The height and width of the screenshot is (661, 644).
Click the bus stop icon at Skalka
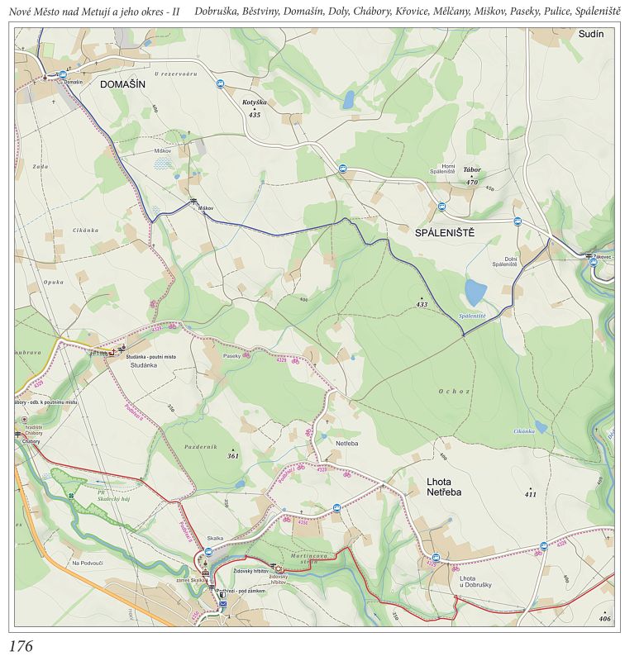(x=208, y=551)
